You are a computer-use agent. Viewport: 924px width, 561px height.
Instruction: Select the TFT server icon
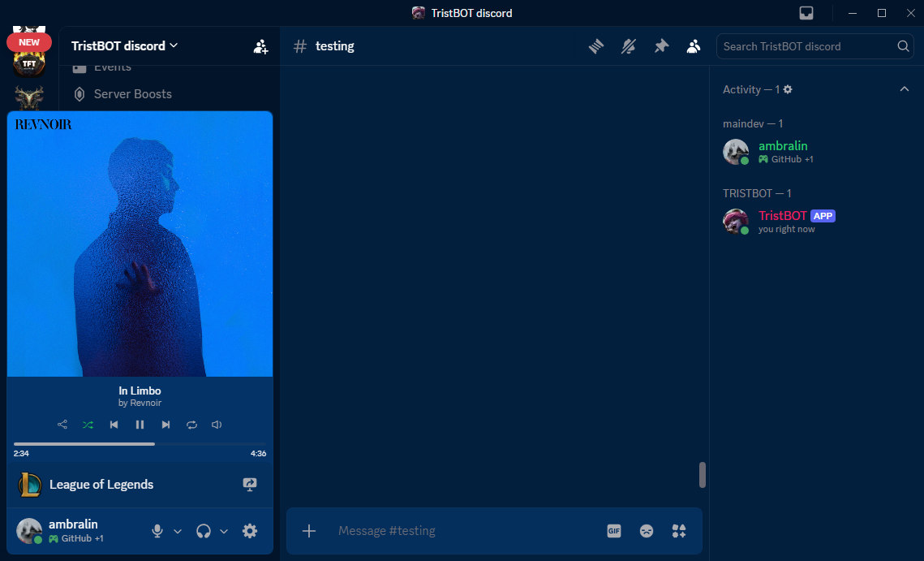coord(29,64)
